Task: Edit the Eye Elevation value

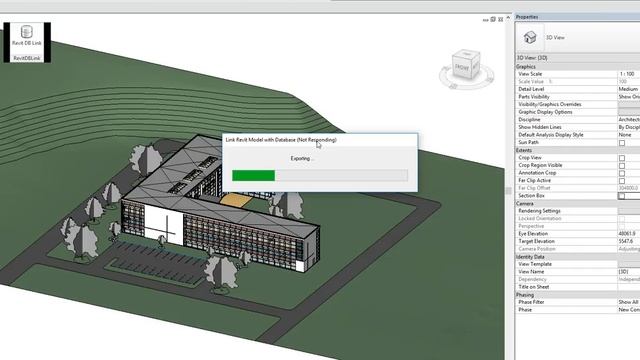Action: pos(629,234)
